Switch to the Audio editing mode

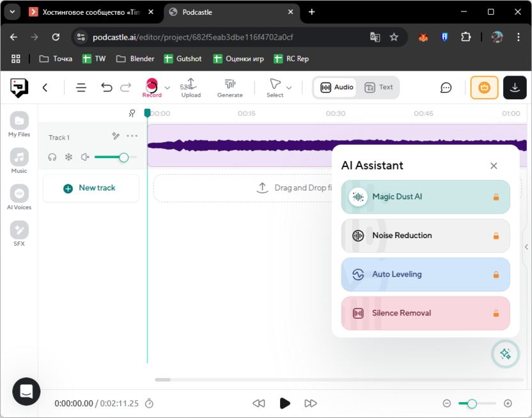336,87
